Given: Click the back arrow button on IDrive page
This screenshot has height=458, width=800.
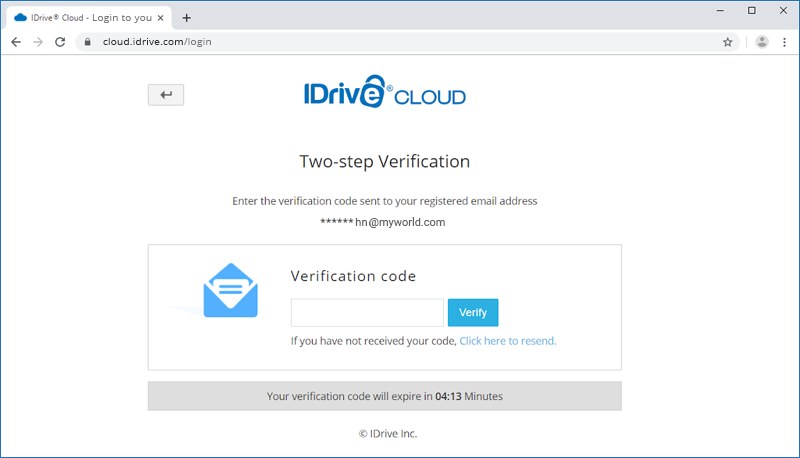Looking at the screenshot, I should (x=166, y=95).
